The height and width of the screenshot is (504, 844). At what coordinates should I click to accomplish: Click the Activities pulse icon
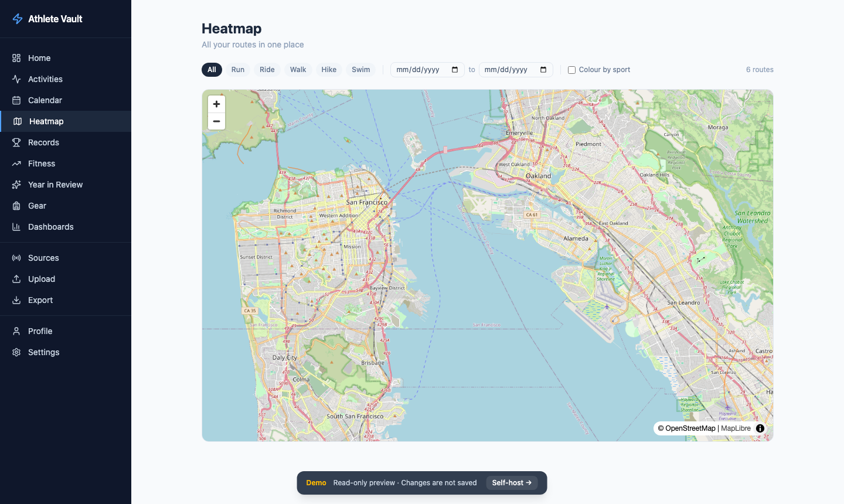[16, 79]
